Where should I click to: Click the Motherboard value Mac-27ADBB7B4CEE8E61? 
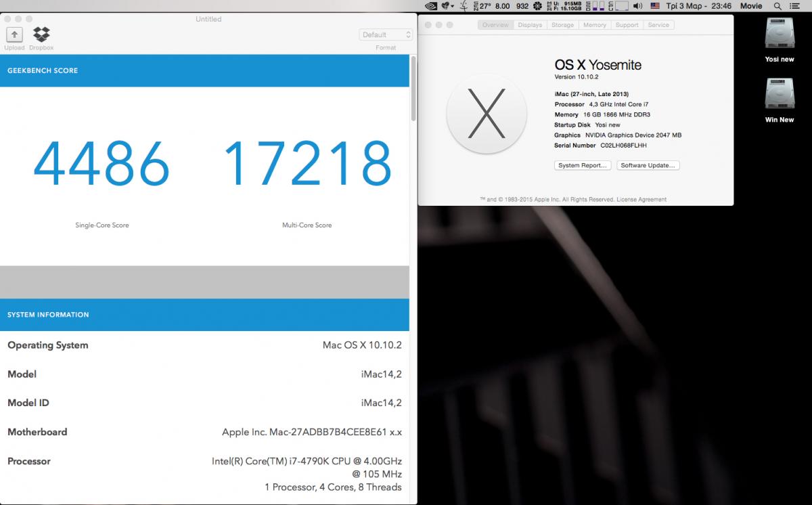312,432
